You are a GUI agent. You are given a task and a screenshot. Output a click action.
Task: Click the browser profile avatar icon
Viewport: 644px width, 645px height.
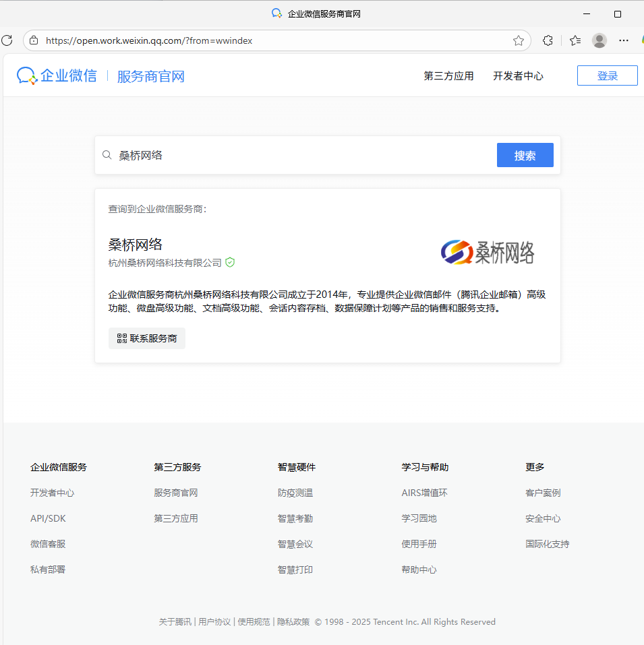pos(599,40)
